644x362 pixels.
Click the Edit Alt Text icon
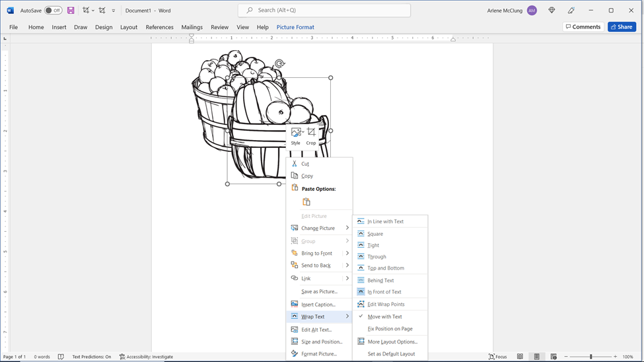[x=294, y=330]
